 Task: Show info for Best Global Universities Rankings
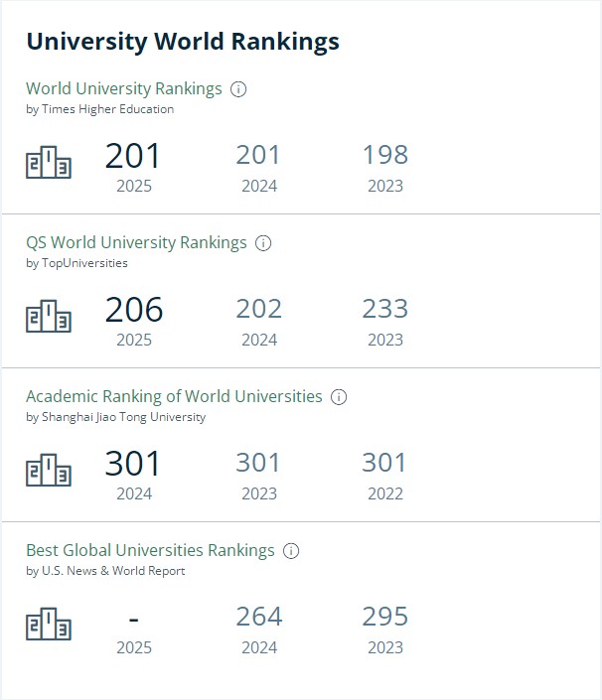coord(291,550)
